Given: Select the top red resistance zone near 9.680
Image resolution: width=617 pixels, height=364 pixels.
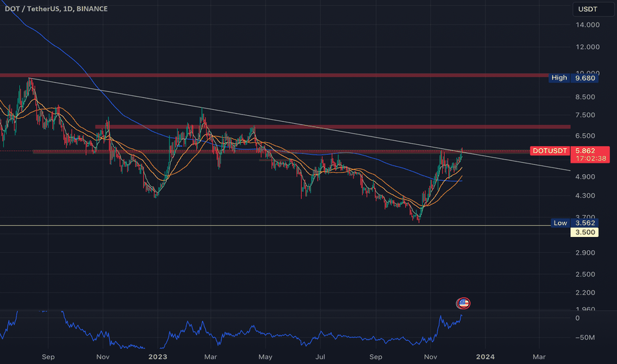Looking at the screenshot, I should 275,75.
